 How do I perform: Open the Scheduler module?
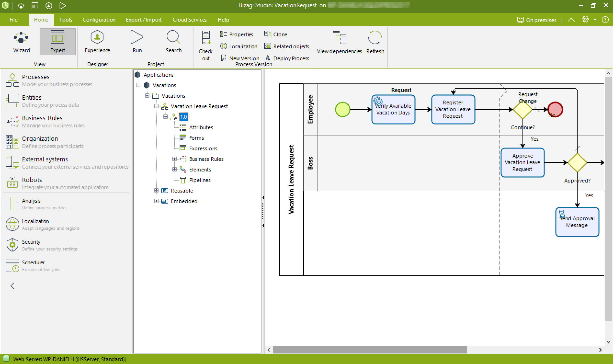[x=33, y=266]
